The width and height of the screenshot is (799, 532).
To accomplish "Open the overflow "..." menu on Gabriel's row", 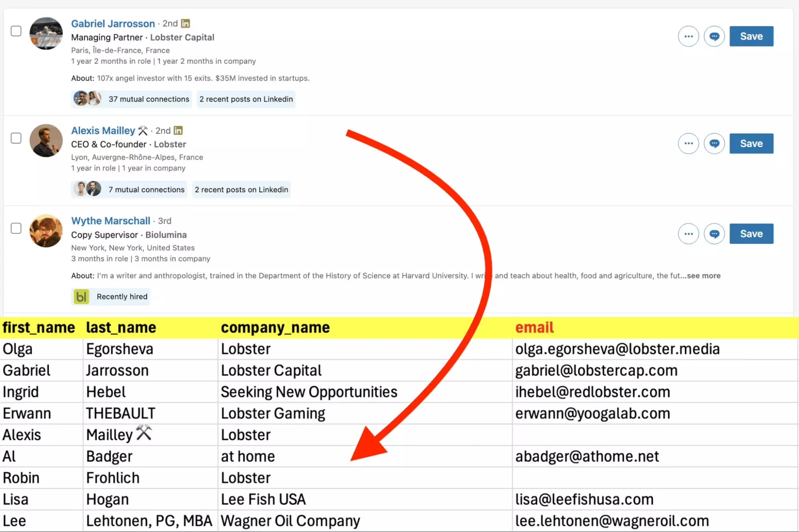I will (688, 36).
